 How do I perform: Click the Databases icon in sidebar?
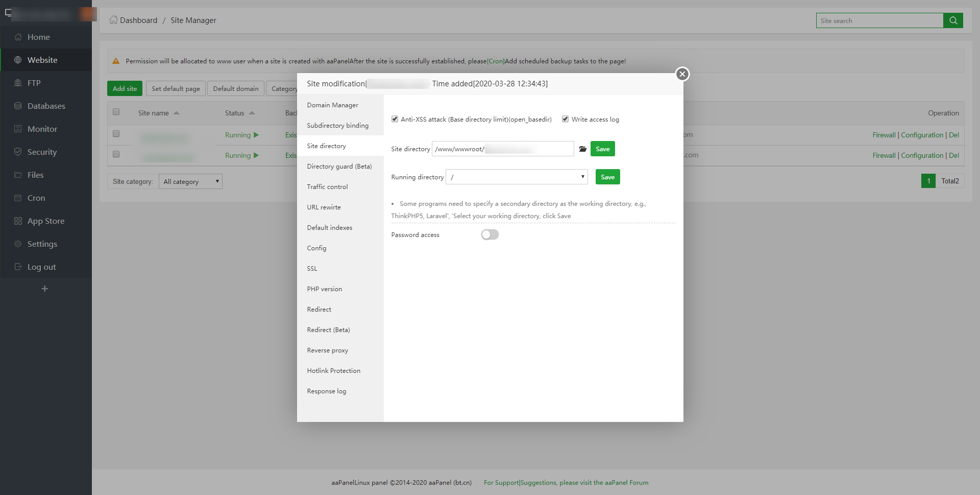18,106
